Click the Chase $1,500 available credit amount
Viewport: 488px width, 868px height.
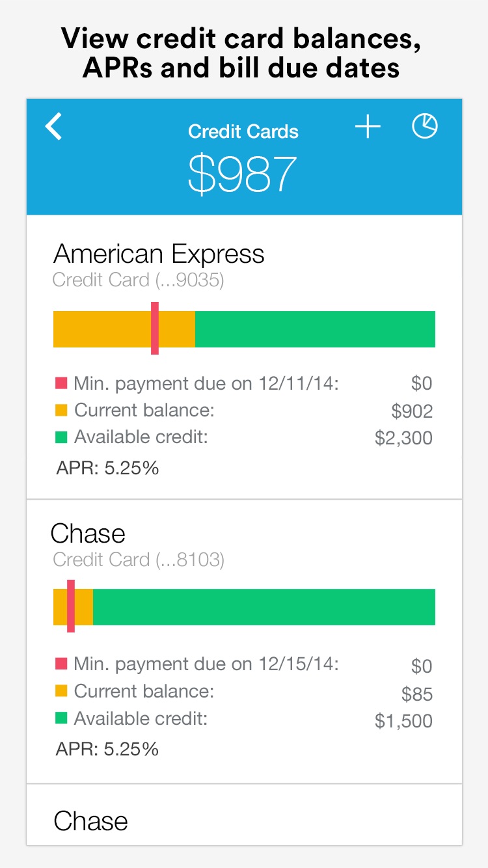[403, 721]
